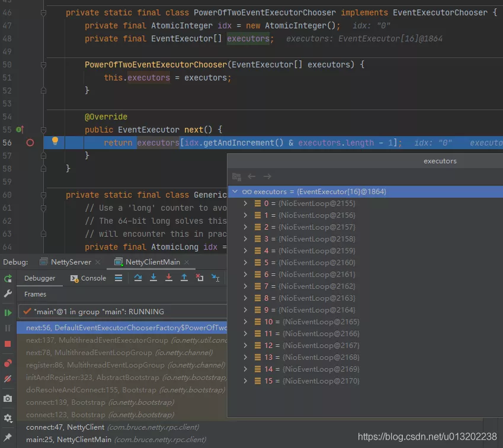Open View Breakpoints from debug sidebar
Screen dimensions: 503x448
[x=8, y=363]
